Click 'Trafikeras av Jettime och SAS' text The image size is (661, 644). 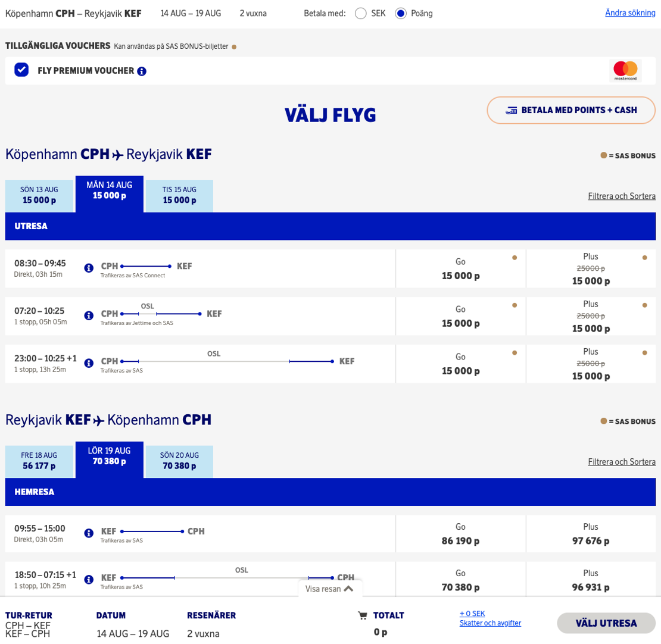point(137,323)
